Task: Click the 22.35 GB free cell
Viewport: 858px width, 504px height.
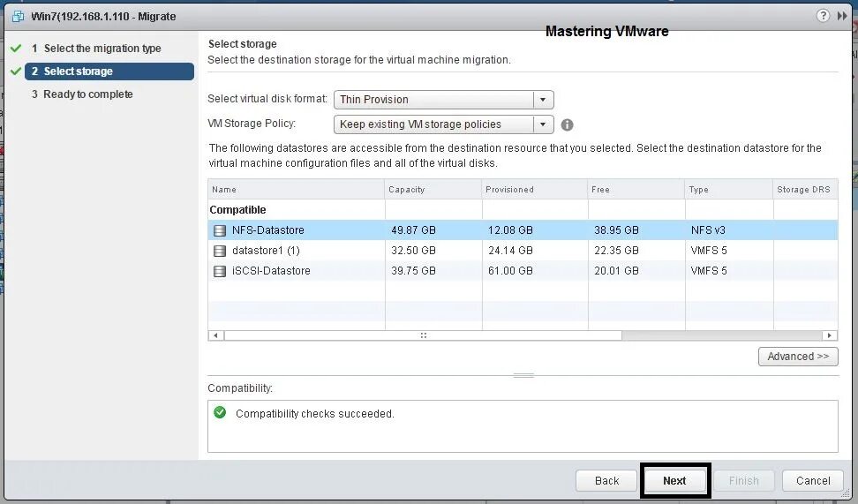Action: pos(616,251)
